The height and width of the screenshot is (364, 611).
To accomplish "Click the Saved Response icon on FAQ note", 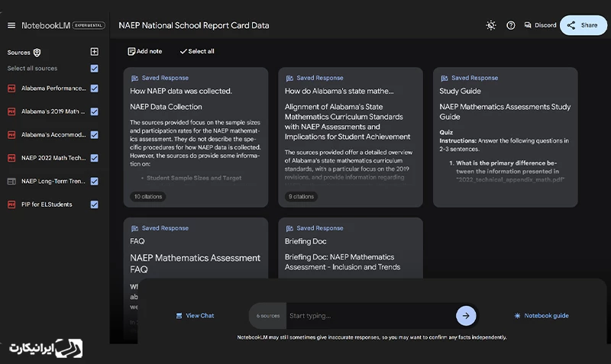I will click(x=135, y=228).
